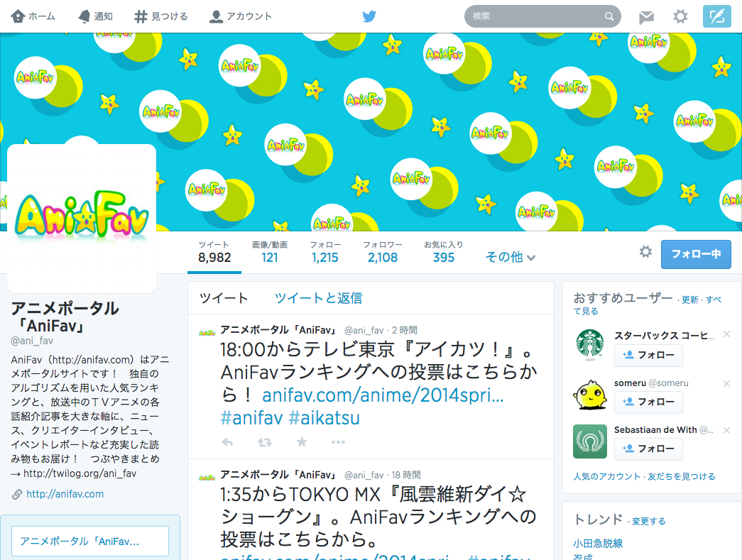
Task: Dismiss Sebastiaan de With suggestion
Action: 726,430
